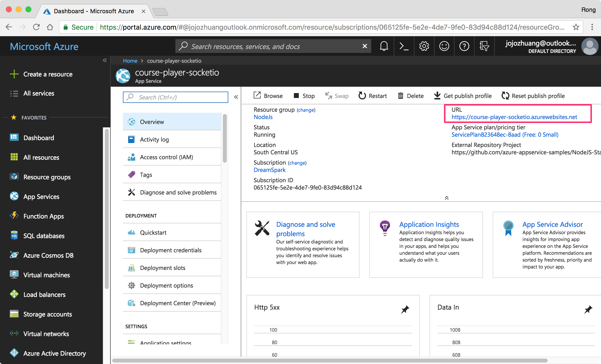
Task: Open the Application Insights card
Action: [426, 245]
